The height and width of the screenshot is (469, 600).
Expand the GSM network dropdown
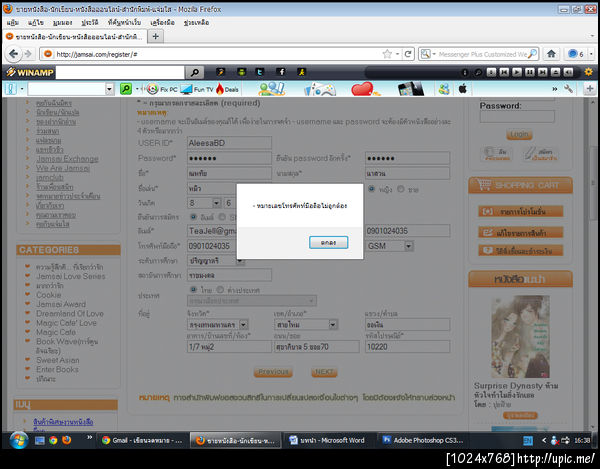[409, 246]
